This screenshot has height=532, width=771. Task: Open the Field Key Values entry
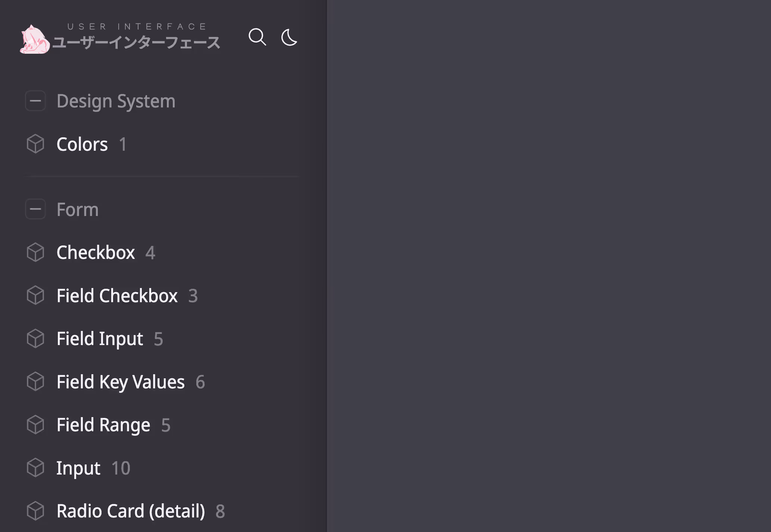tap(121, 382)
